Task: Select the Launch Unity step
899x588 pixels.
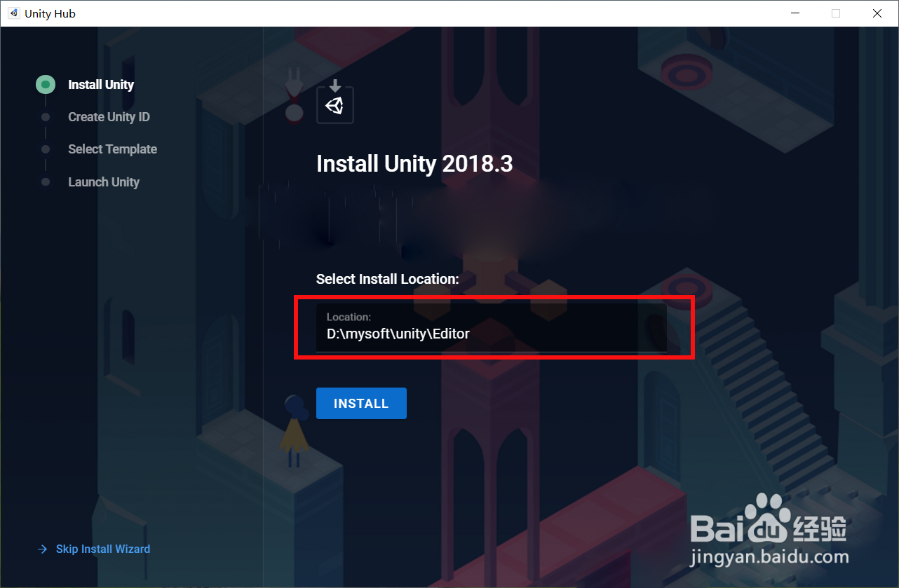Action: click(104, 182)
